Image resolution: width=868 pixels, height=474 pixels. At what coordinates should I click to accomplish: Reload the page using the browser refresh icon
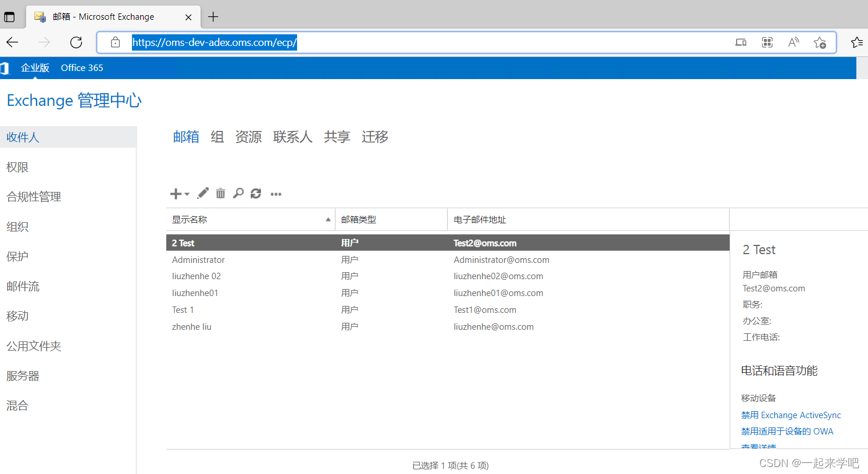(x=76, y=42)
